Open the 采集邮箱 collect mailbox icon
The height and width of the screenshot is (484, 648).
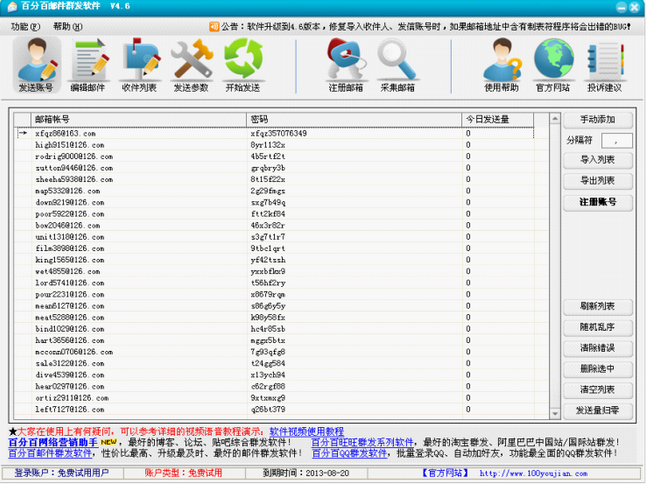click(x=398, y=65)
